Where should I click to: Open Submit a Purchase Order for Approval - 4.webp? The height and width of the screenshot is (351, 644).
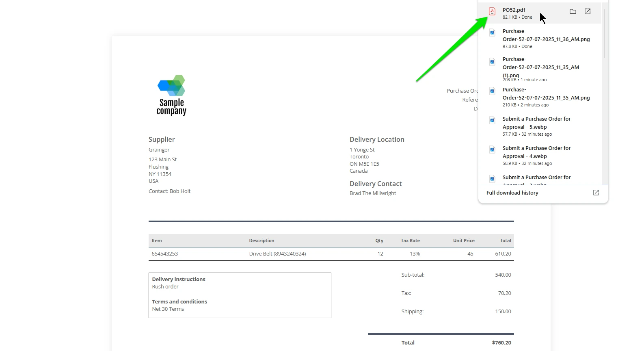pyautogui.click(x=540, y=156)
